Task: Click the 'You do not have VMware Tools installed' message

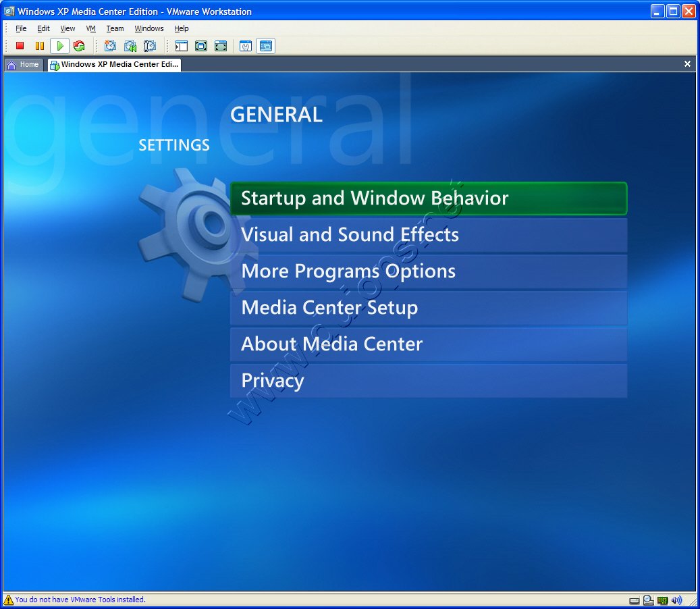Action: (x=80, y=600)
